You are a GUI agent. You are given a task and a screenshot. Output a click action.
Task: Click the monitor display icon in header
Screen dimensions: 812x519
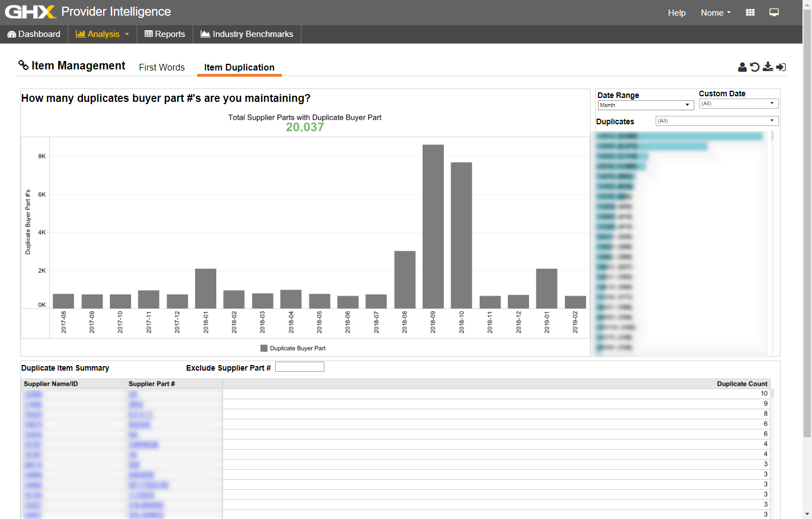[774, 12]
